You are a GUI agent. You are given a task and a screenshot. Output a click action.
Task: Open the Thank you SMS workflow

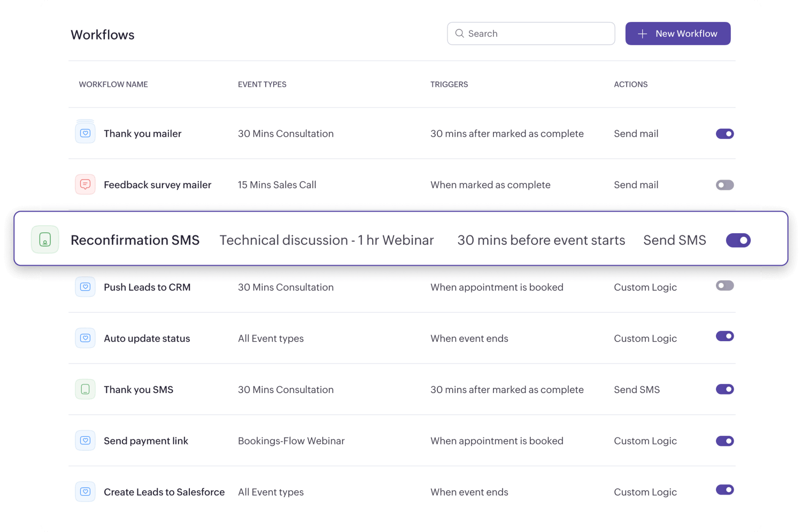138,390
